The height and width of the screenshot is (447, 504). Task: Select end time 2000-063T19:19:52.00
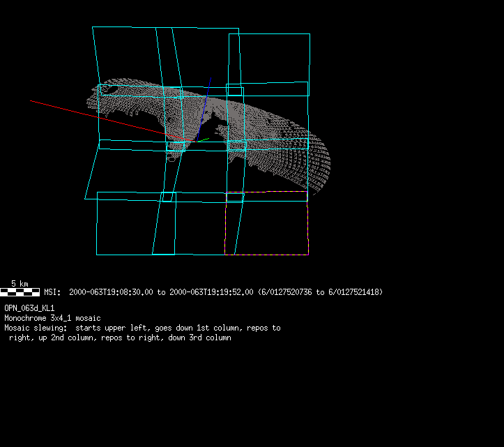pos(211,292)
